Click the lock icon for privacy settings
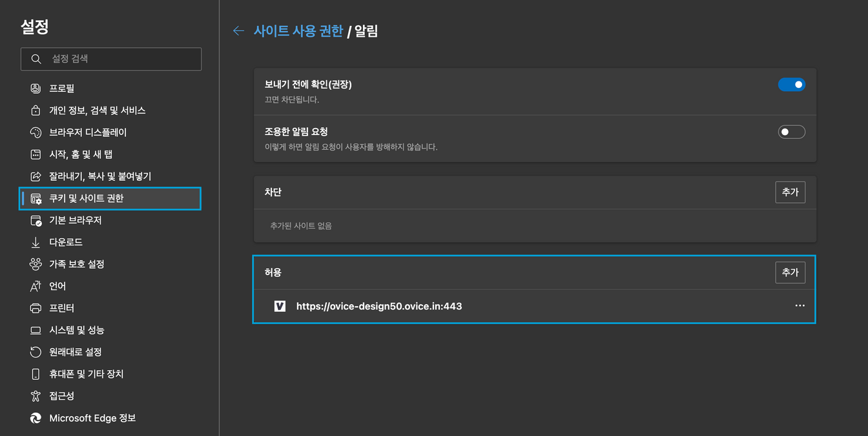The height and width of the screenshot is (436, 868). click(x=36, y=110)
